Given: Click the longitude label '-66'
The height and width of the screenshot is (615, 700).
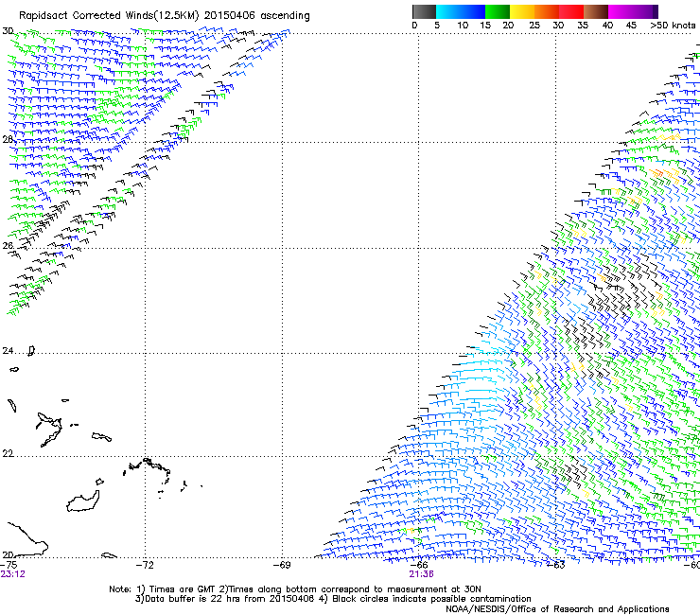Looking at the screenshot, I should pos(419,565).
